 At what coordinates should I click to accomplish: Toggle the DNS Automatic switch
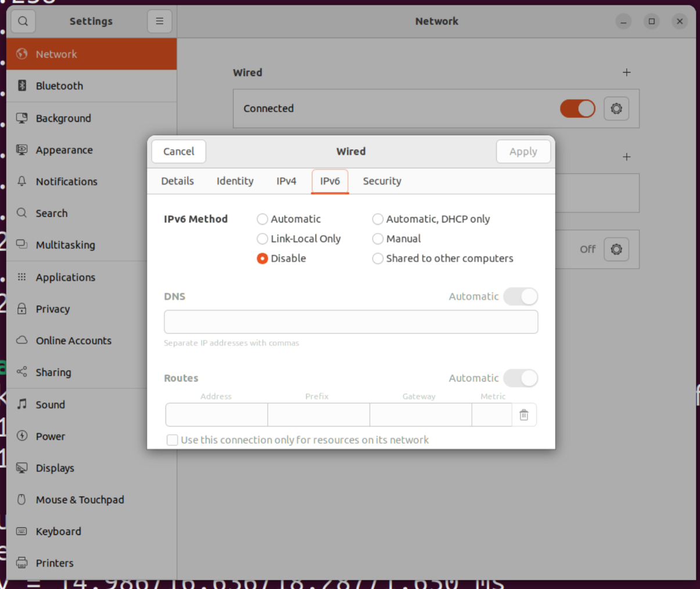point(520,296)
